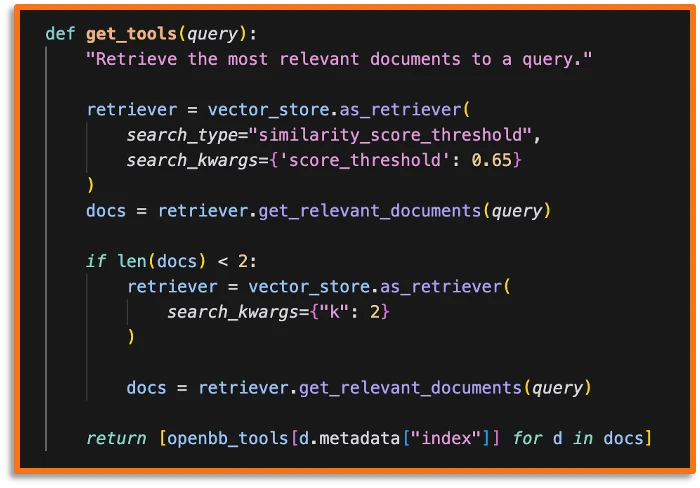
Task: Click the 'if' keyword
Action: pos(96,261)
